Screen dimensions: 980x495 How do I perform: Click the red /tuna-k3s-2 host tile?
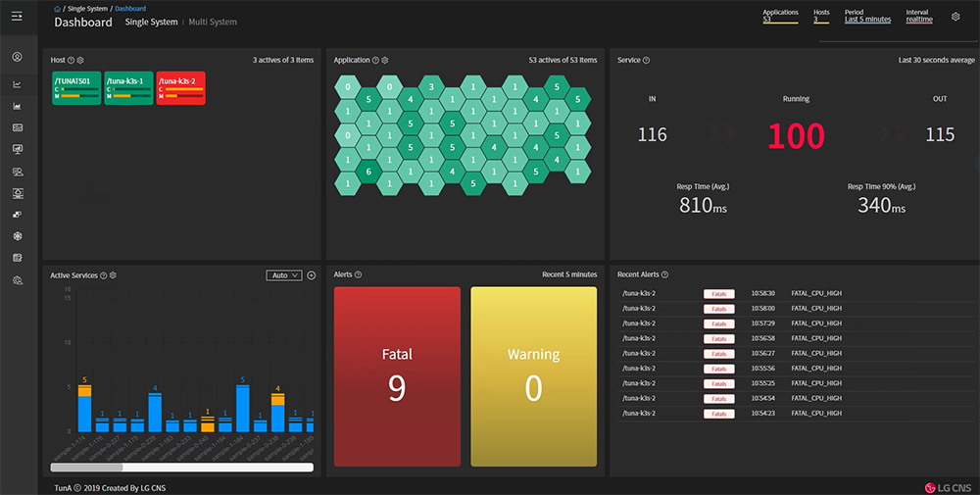point(181,87)
